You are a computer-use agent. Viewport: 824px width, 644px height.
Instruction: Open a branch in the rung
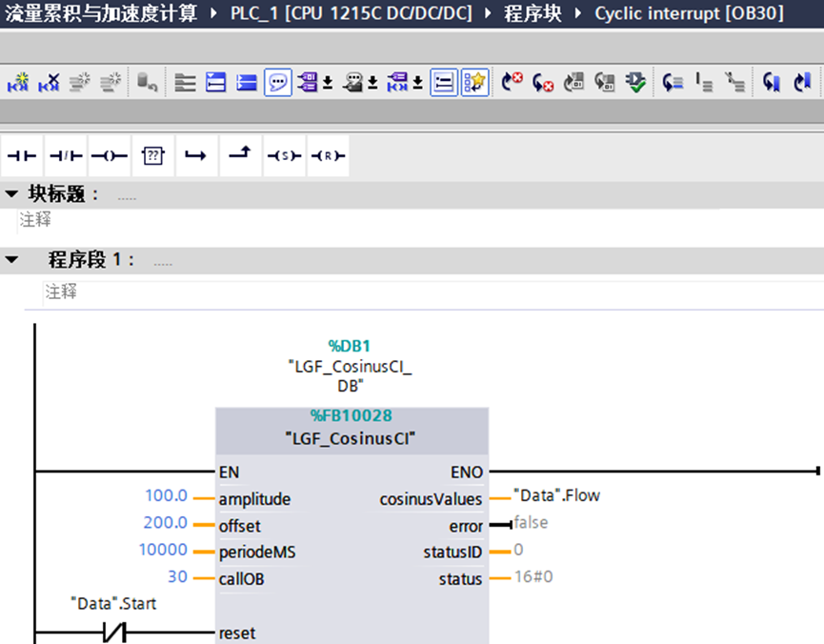point(196,155)
